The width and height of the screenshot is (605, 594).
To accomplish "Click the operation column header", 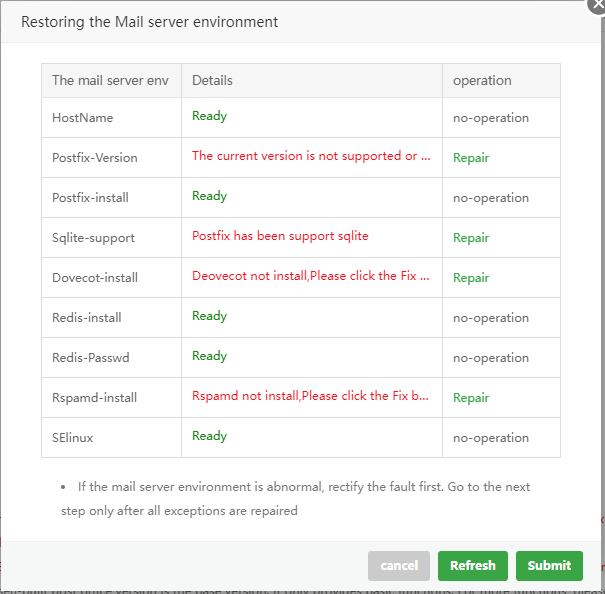I will [x=482, y=81].
